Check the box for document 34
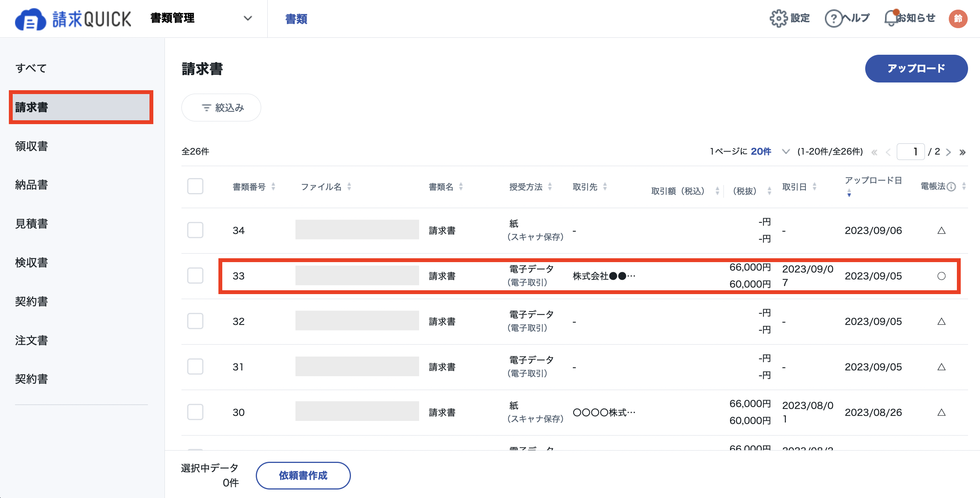 pyautogui.click(x=195, y=230)
